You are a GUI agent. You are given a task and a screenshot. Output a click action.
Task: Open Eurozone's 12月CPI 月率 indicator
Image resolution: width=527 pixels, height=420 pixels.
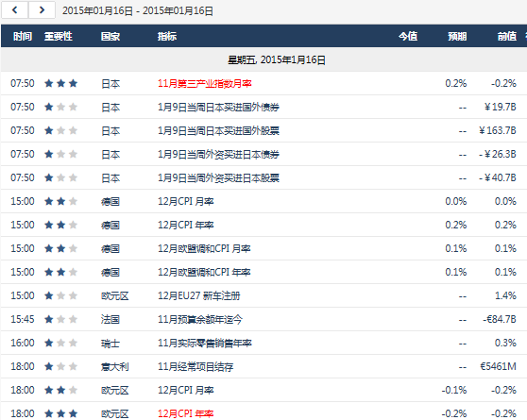click(185, 390)
